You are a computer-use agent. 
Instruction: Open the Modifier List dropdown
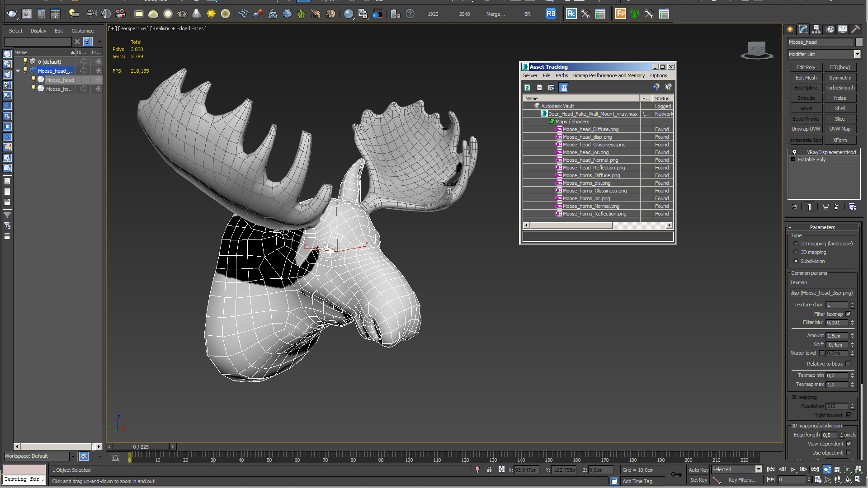tap(857, 54)
